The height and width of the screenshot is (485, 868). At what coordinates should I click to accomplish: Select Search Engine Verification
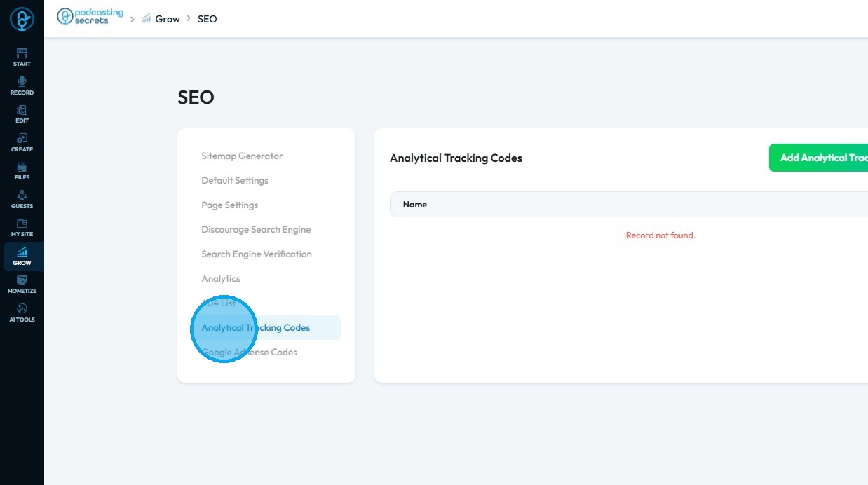pyautogui.click(x=257, y=254)
